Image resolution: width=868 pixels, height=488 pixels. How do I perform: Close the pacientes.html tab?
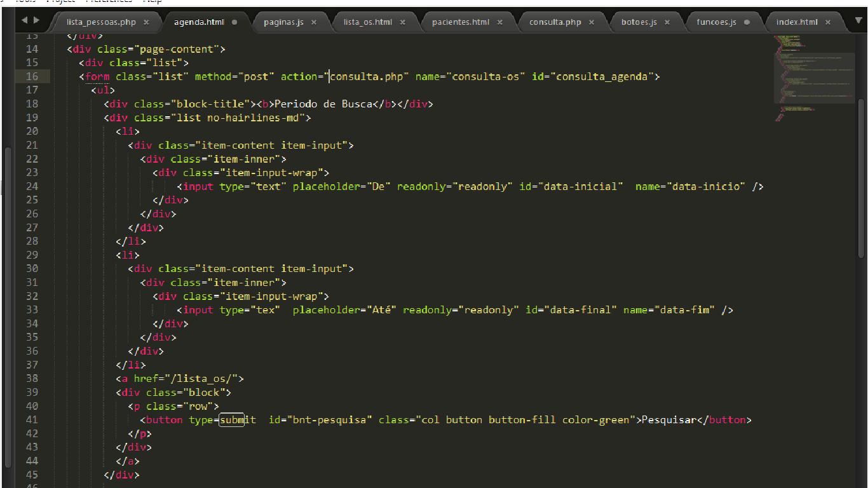pos(499,22)
